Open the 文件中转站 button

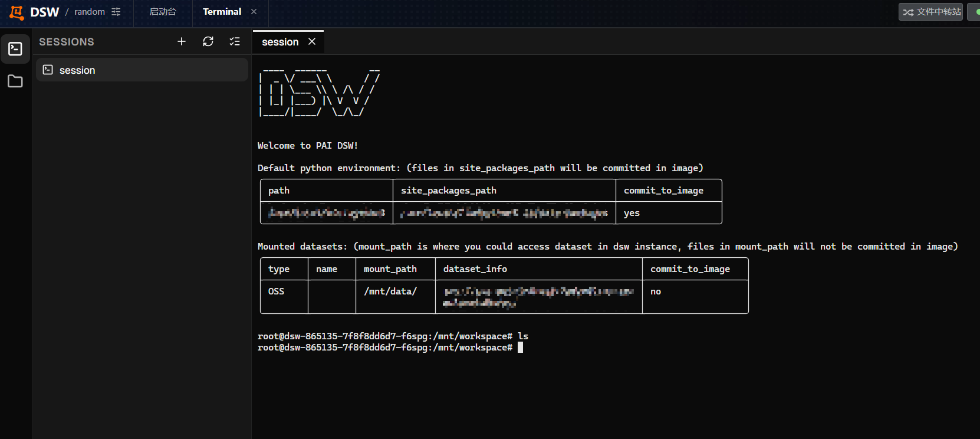pyautogui.click(x=930, y=12)
